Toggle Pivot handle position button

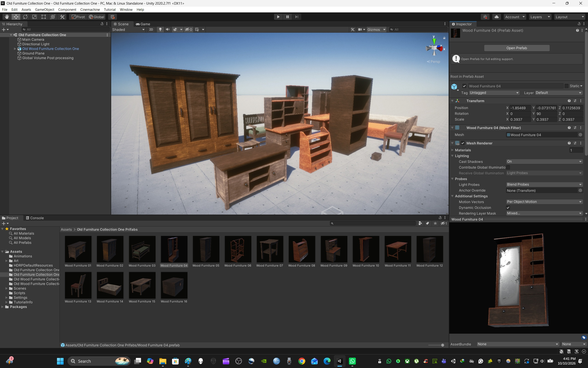tap(78, 17)
